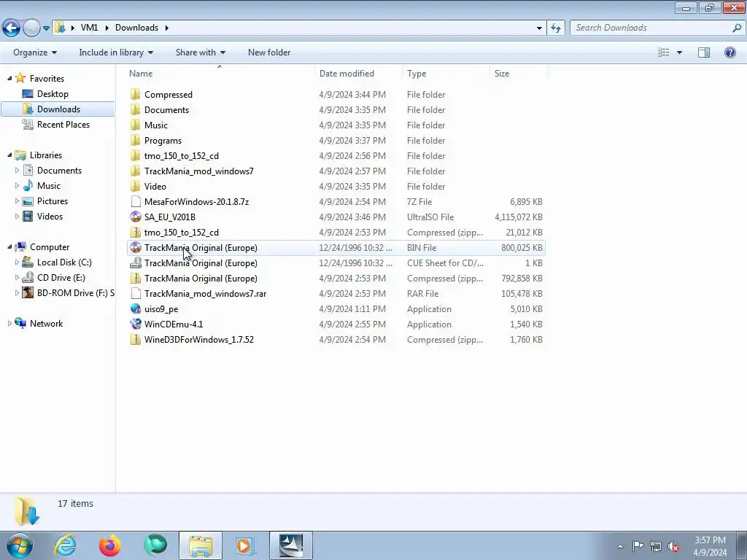Select the uiso9_pe application icon
The width and height of the screenshot is (747, 560).
coord(135,308)
